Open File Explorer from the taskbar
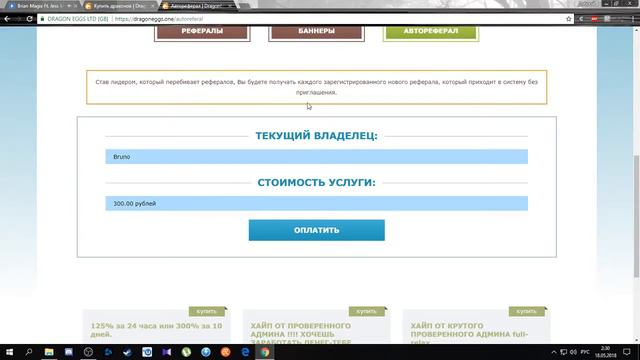This screenshot has height=360, width=640. (49, 352)
